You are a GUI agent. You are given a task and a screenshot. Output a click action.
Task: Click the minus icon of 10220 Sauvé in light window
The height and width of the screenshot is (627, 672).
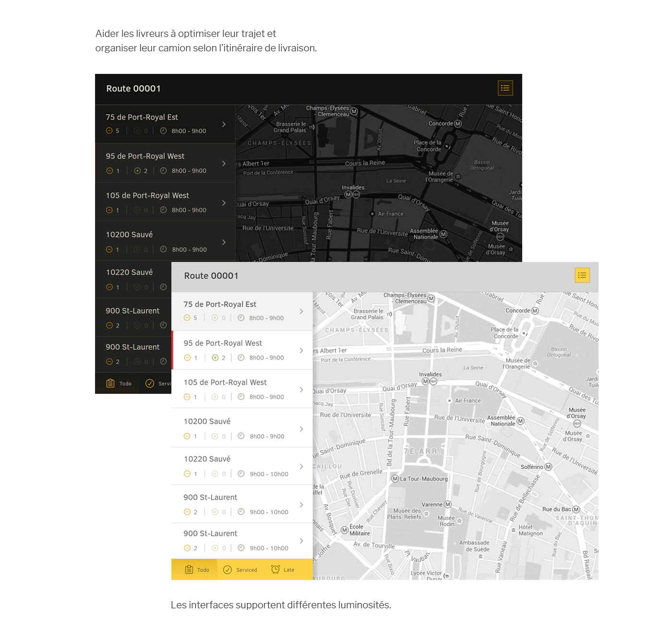tap(187, 473)
